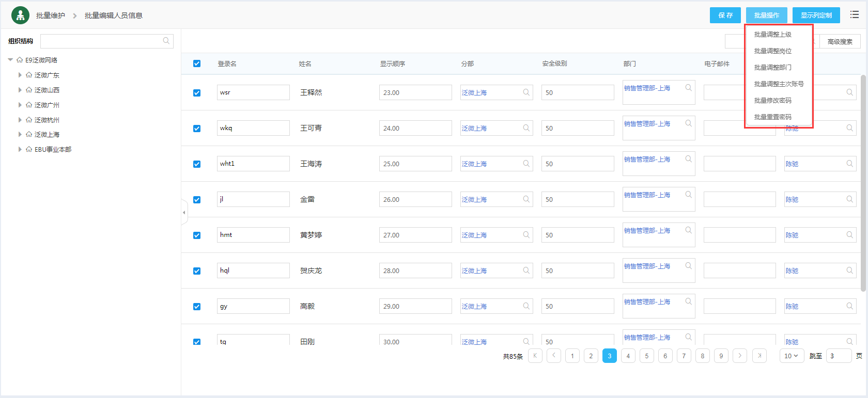Select 批量调整部门 from the menu
The image size is (868, 398).
[x=772, y=68]
